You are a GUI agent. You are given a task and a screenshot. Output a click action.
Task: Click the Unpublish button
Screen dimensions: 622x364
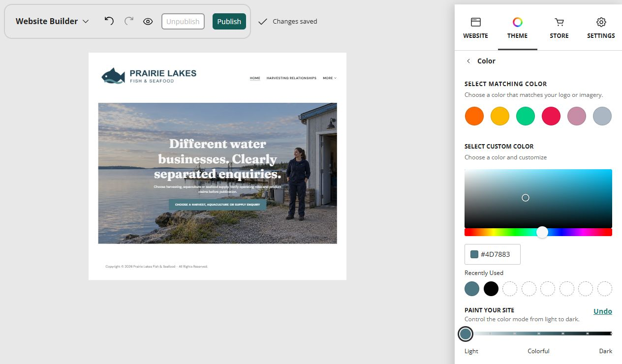(183, 22)
